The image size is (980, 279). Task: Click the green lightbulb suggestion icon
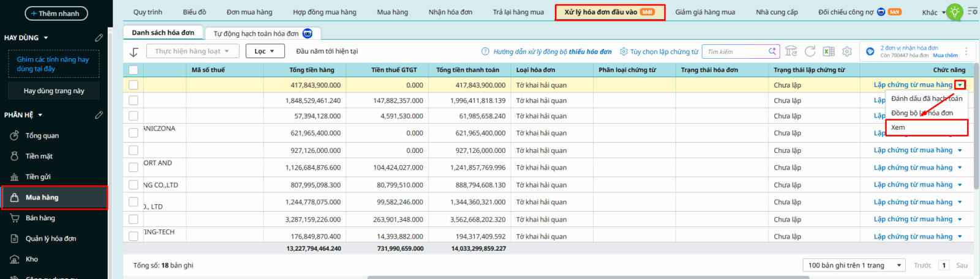[x=954, y=12]
